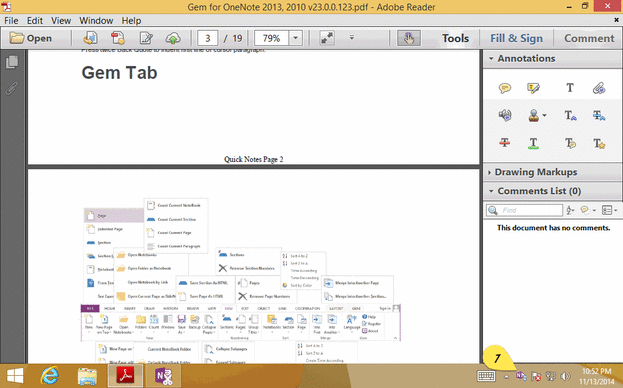Open the Window menu

[96, 21]
